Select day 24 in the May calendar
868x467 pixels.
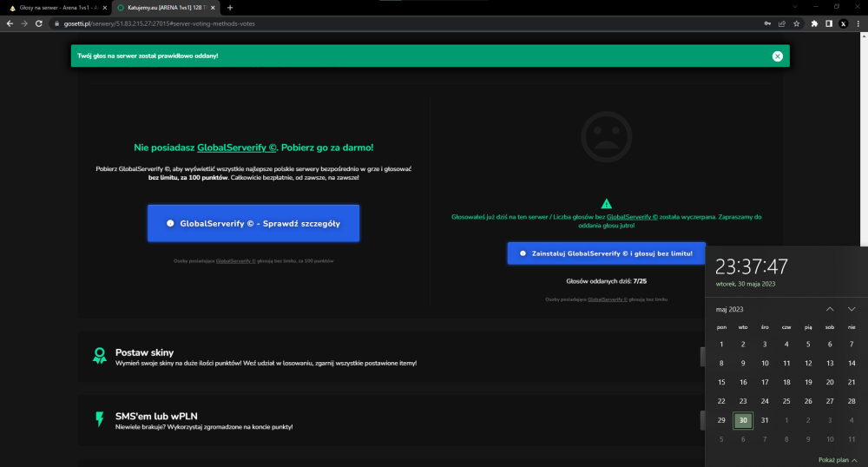coord(765,401)
